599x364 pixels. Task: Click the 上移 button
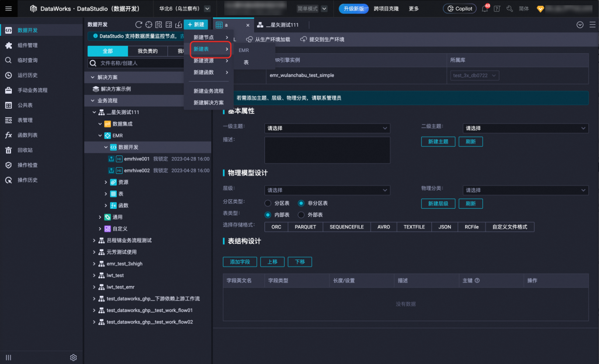[x=272, y=262]
